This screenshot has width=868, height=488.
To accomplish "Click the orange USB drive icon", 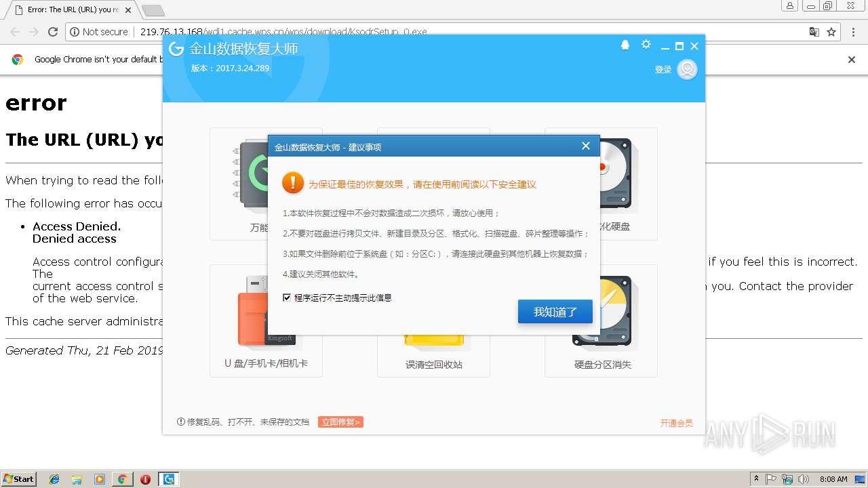I will (266, 310).
